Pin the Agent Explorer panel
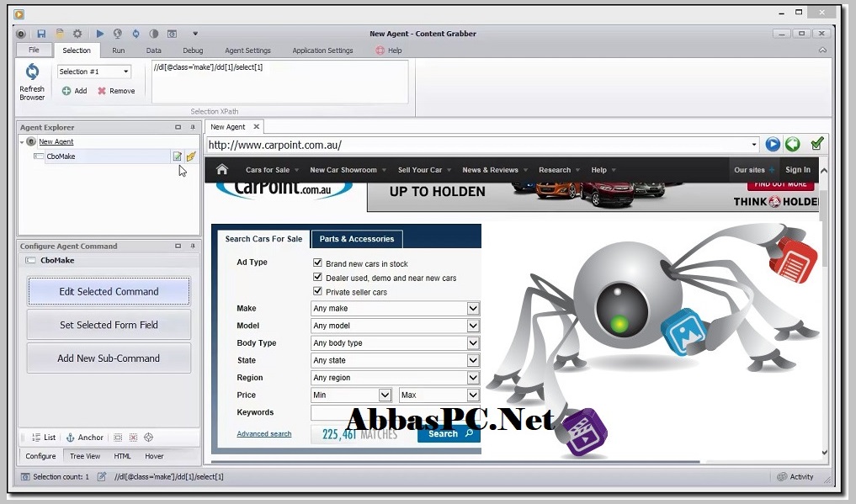 (x=193, y=127)
